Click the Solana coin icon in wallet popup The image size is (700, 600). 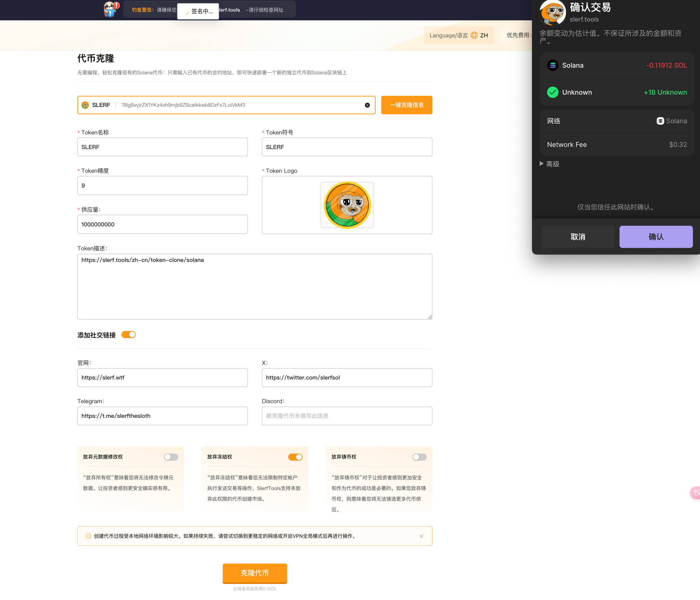tap(552, 65)
